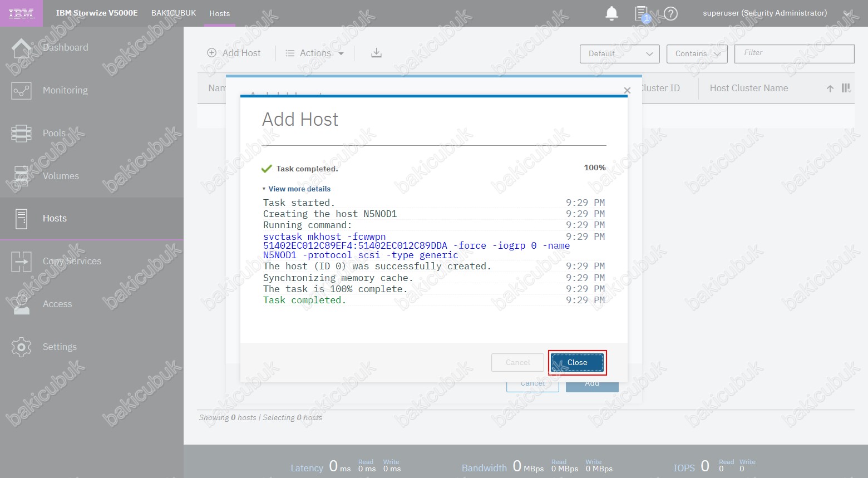
Task: Open the column chooser icon
Action: 846,88
